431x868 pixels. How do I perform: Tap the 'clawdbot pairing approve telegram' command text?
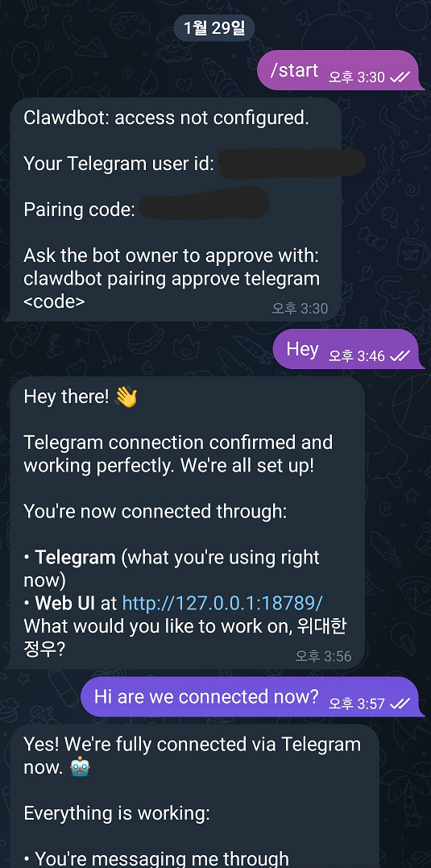(x=172, y=278)
